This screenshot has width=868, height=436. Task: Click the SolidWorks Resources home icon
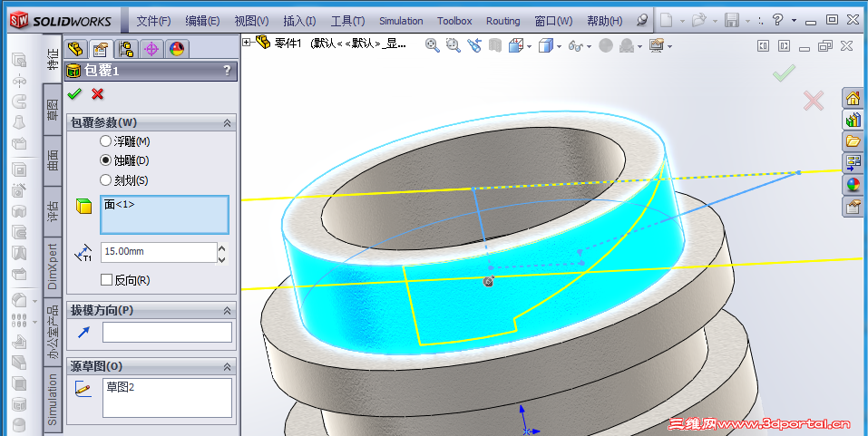coord(853,98)
